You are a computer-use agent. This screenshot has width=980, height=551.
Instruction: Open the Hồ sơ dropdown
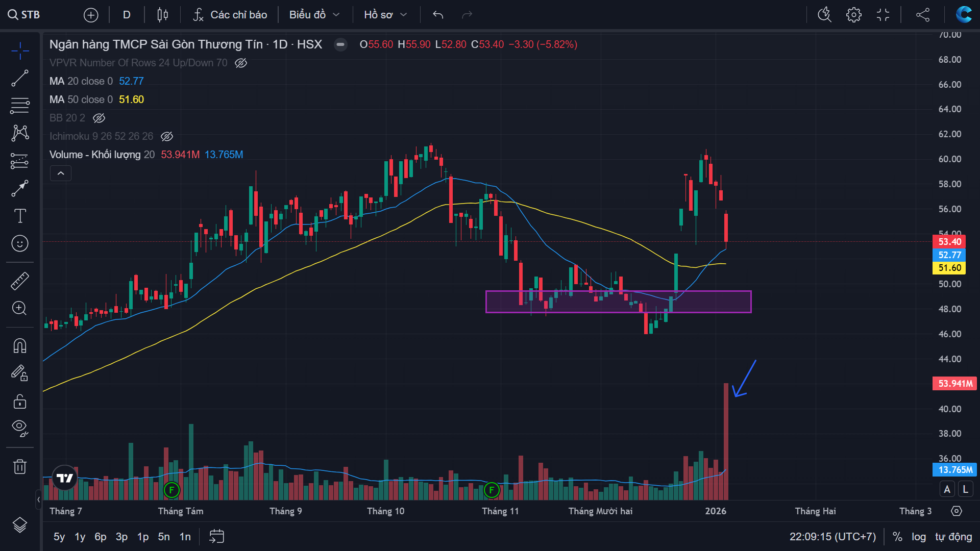point(385,15)
